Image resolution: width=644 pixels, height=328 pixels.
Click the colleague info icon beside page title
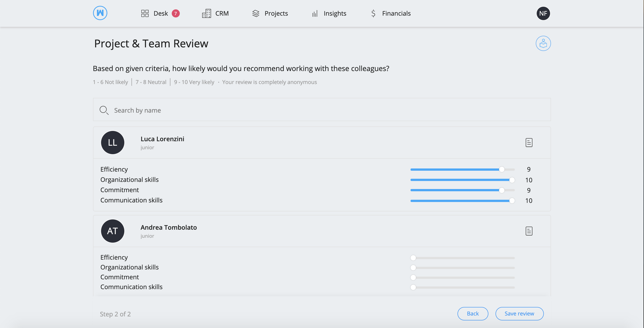[543, 44]
